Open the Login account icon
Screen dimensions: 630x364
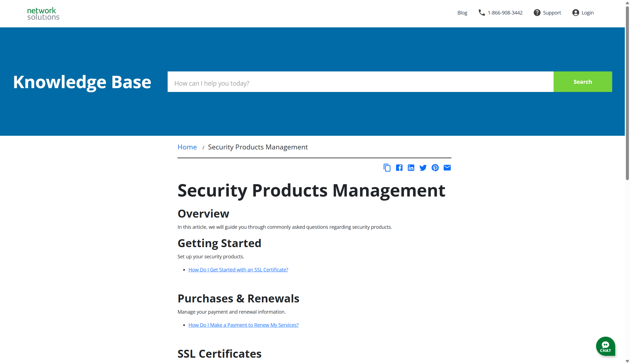[575, 13]
